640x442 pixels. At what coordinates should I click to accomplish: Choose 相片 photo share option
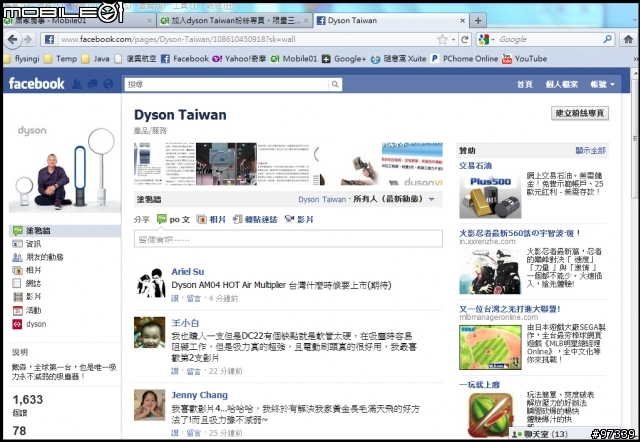pyautogui.click(x=211, y=220)
